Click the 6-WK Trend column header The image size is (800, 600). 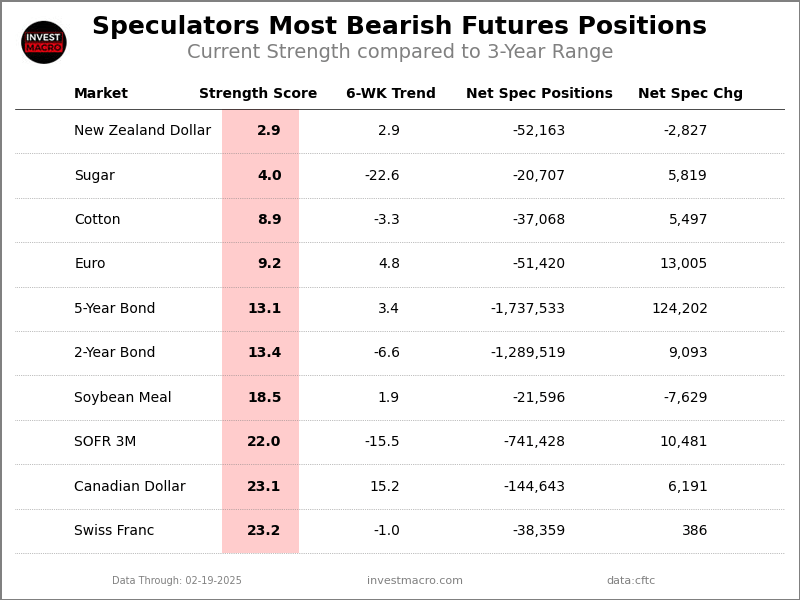pos(391,94)
